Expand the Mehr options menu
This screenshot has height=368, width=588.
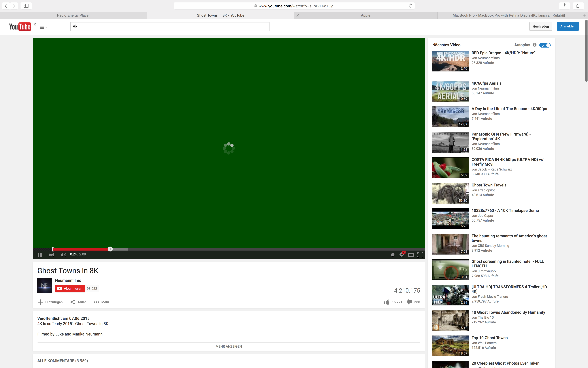tap(101, 302)
